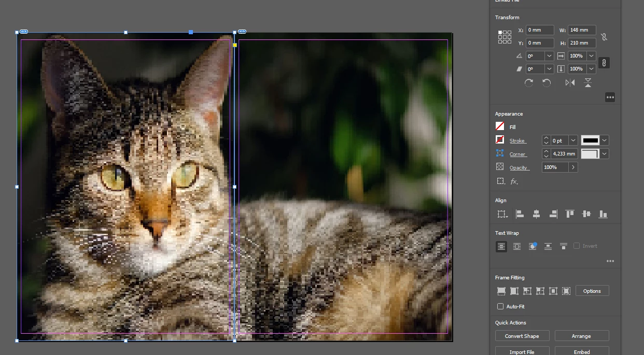644x355 pixels.
Task: Click the width field showing 148 mm
Action: click(x=582, y=31)
